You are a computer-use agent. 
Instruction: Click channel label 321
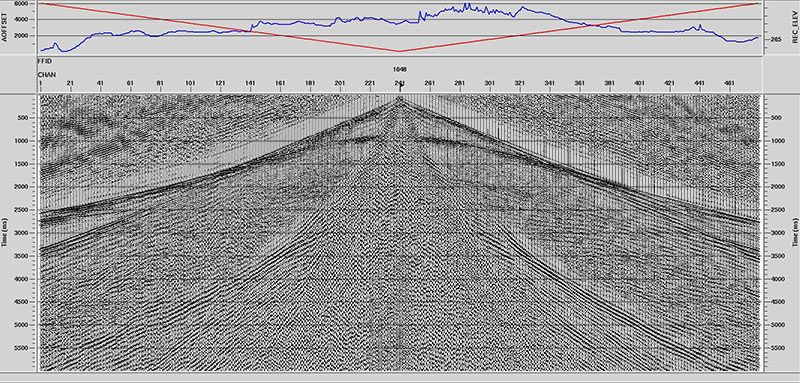tap(520, 83)
